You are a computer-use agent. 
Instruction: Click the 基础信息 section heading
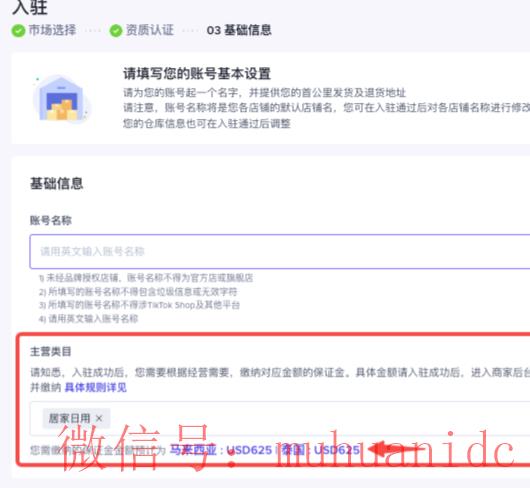pos(56,184)
